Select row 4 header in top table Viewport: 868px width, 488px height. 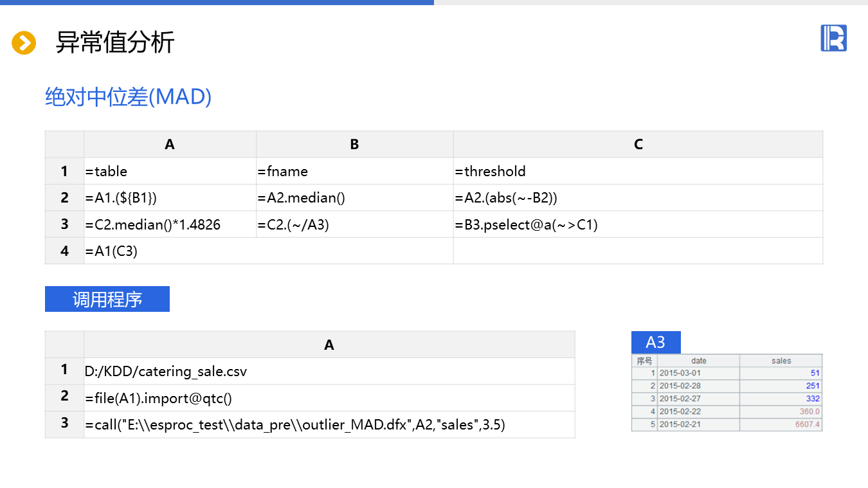(x=64, y=251)
